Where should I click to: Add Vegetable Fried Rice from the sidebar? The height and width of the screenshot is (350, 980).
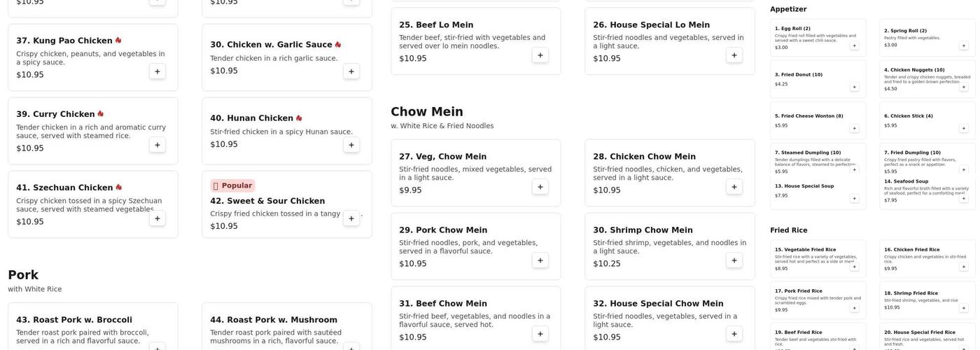tap(854, 267)
